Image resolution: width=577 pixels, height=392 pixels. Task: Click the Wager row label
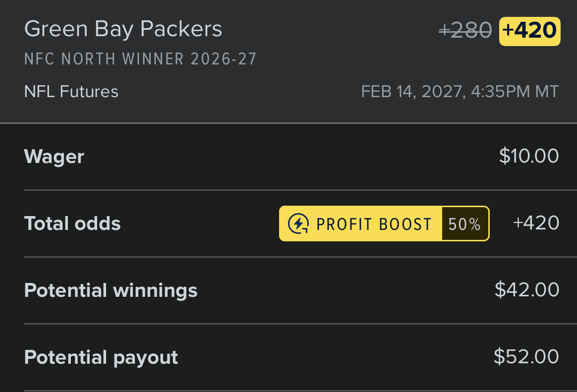pyautogui.click(x=54, y=157)
